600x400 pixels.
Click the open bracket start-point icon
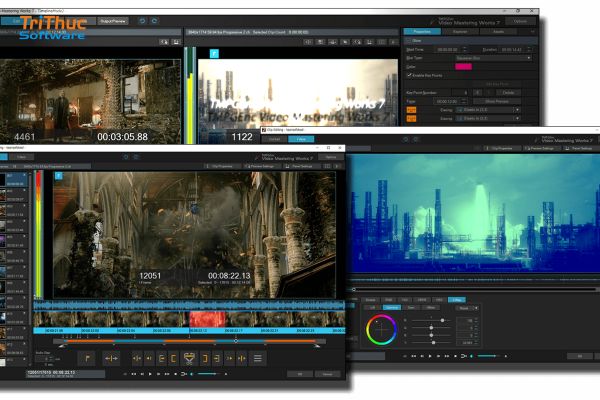(173, 359)
